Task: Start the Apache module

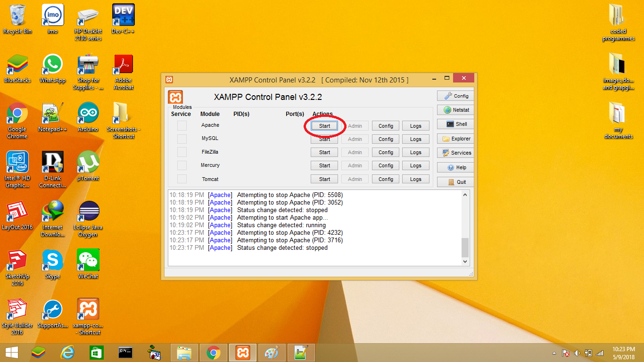Action: point(324,126)
